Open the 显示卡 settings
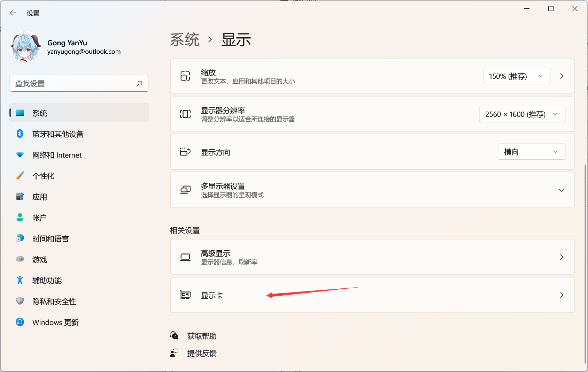588x372 pixels. click(372, 295)
